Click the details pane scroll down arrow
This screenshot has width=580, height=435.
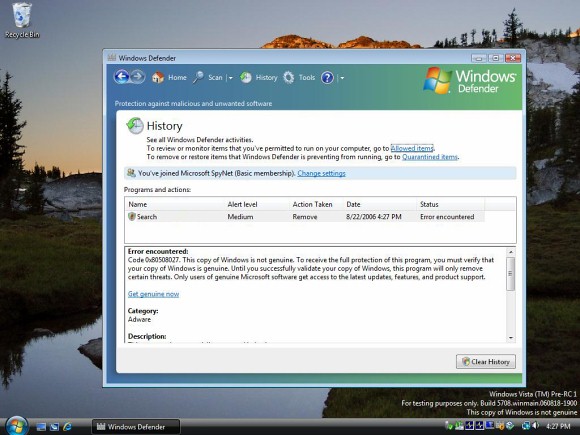click(x=511, y=338)
